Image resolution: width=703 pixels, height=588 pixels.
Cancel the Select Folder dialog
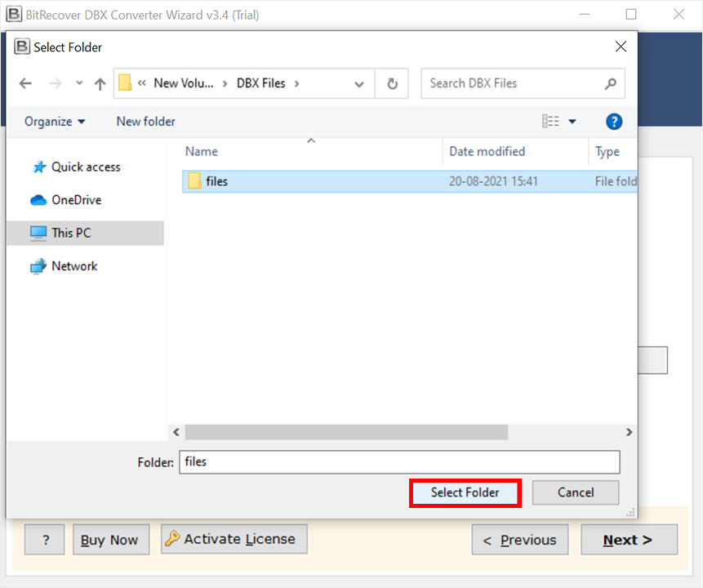(x=576, y=493)
